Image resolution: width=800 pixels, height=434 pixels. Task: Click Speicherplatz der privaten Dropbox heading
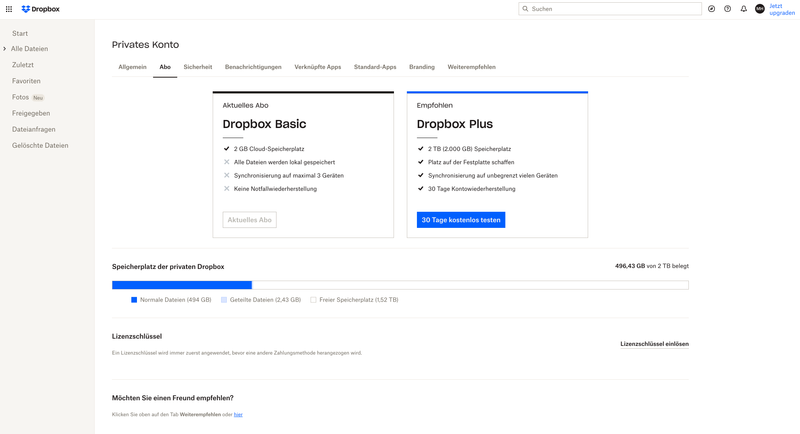[168, 267]
